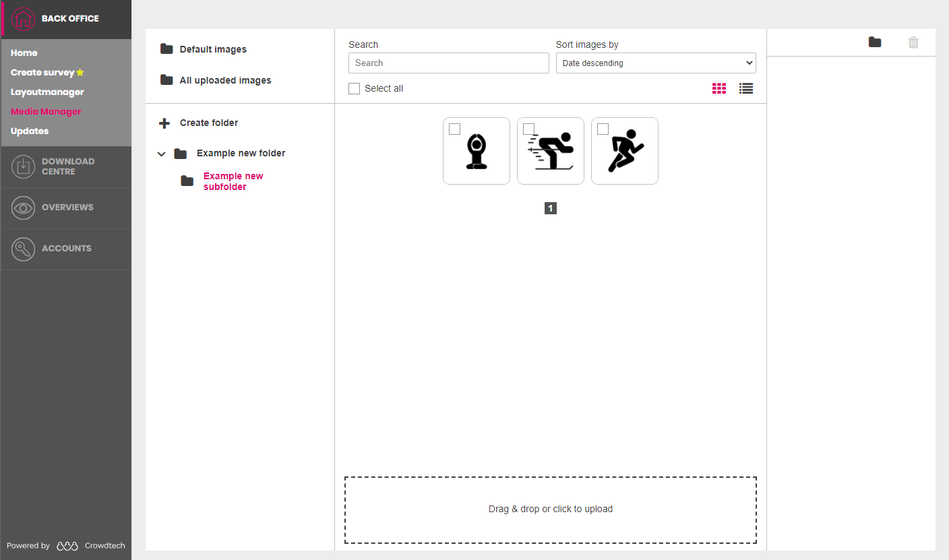The image size is (949, 560).
Task: Click the trash delete icon
Action: click(x=913, y=42)
